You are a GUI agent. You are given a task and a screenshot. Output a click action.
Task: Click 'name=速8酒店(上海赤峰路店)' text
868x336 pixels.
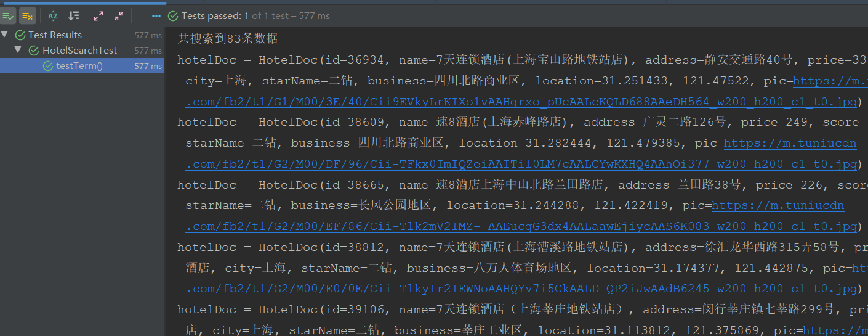click(485, 122)
